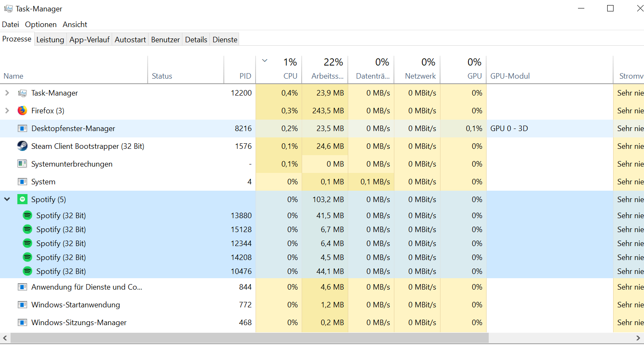Click the 0,4% CPU value for Task-Manager
Screen dimensions: 644x345
pos(289,93)
